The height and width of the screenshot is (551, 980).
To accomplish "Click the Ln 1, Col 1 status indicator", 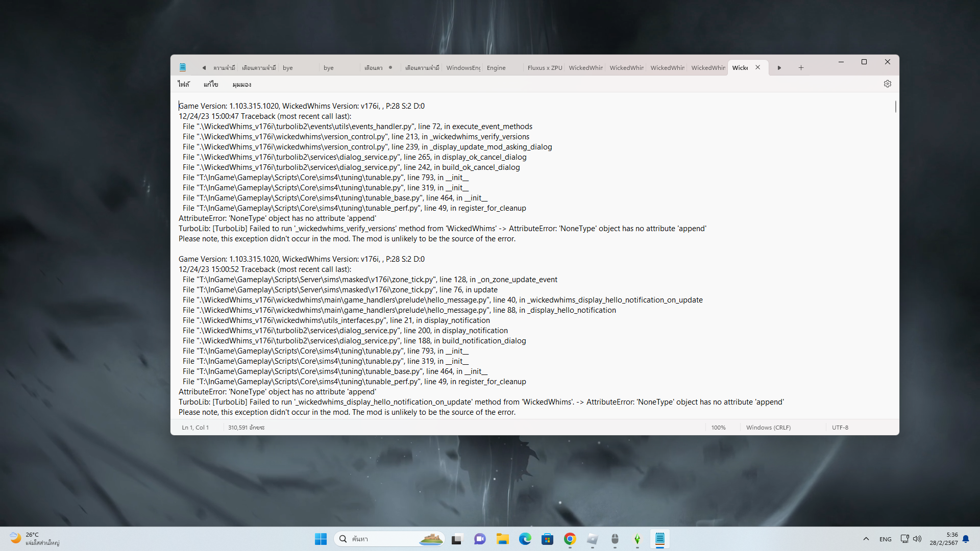I will pyautogui.click(x=195, y=428).
